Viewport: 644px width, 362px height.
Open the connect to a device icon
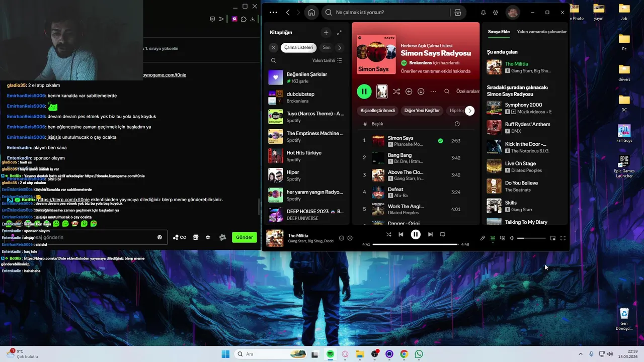[x=503, y=238]
